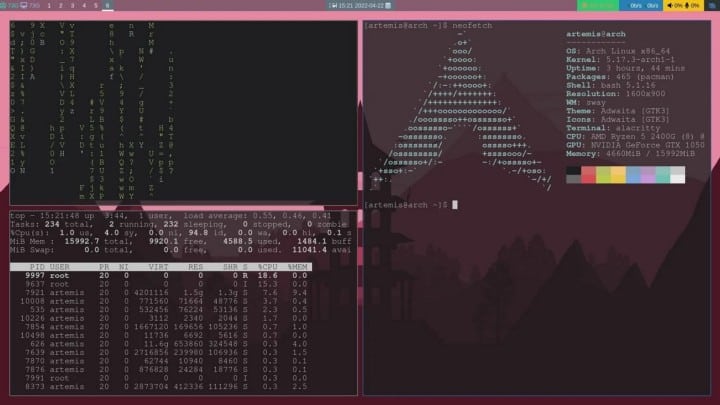Toggle the microphone icon in the bar

[687, 6]
